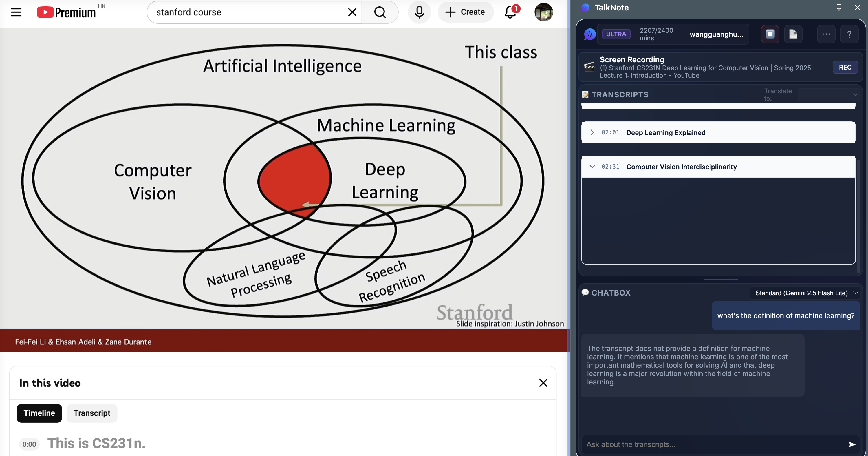Click the Ask about the transcripts input field
The width and height of the screenshot is (868, 456).
(x=708, y=444)
